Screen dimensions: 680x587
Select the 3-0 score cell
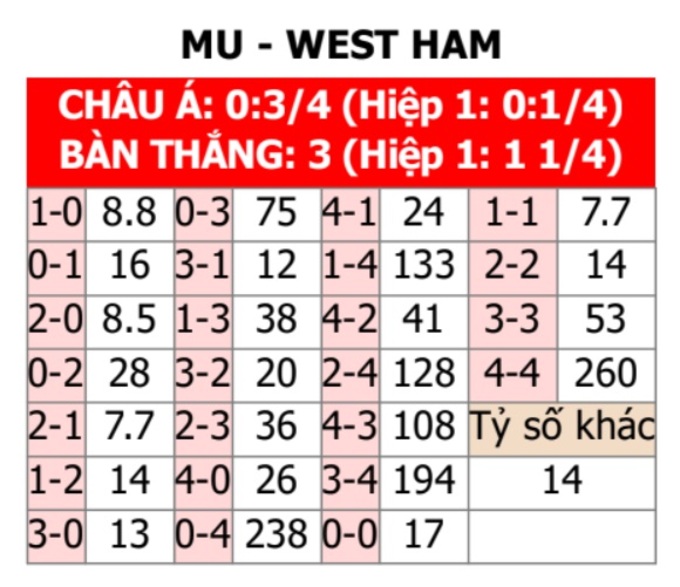click(x=56, y=537)
